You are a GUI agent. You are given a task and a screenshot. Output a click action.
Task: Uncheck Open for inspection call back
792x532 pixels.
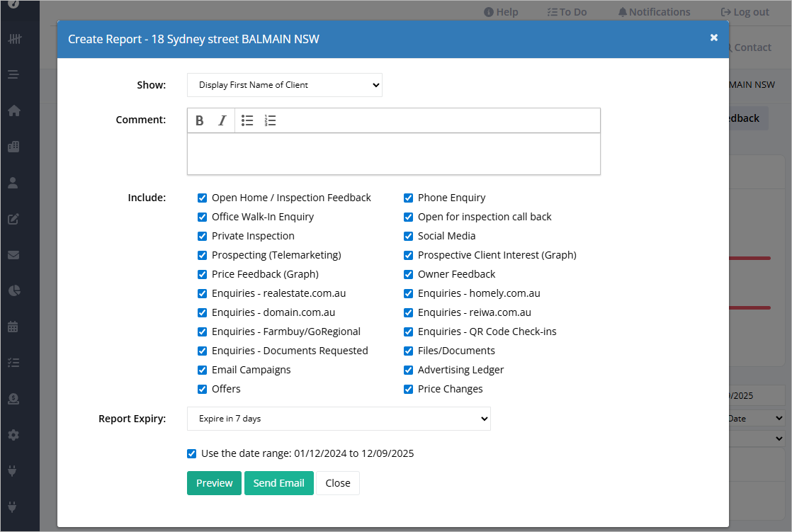pyautogui.click(x=408, y=217)
